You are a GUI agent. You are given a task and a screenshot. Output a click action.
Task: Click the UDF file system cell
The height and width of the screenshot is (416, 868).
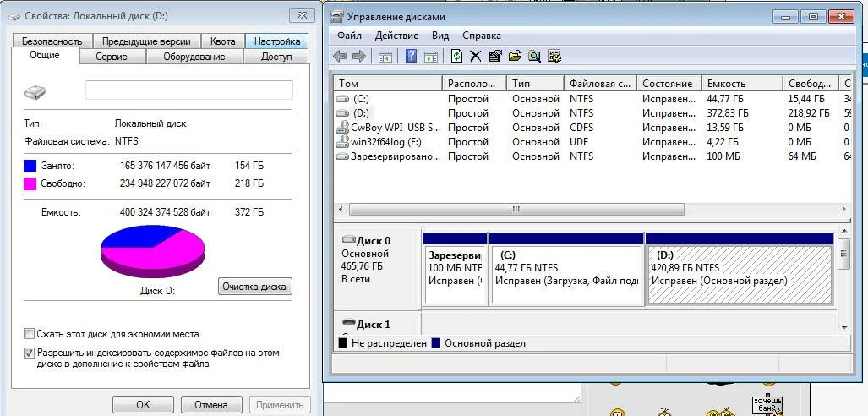(x=578, y=142)
